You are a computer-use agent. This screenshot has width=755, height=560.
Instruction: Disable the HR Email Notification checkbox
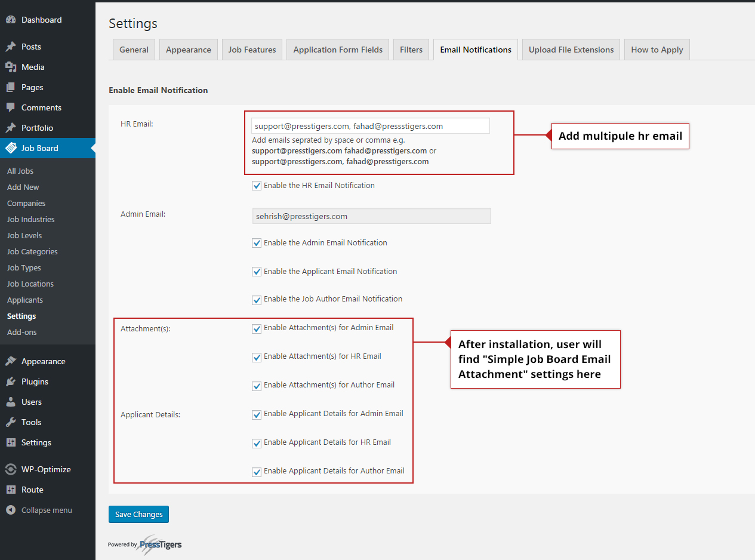(x=257, y=185)
